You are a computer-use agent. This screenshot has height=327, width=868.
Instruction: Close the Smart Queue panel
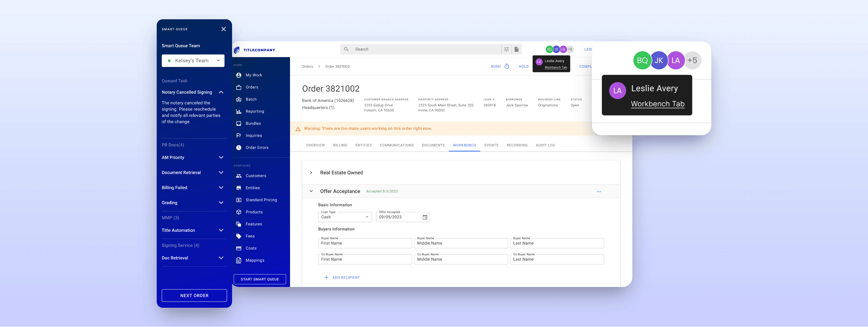pos(223,29)
